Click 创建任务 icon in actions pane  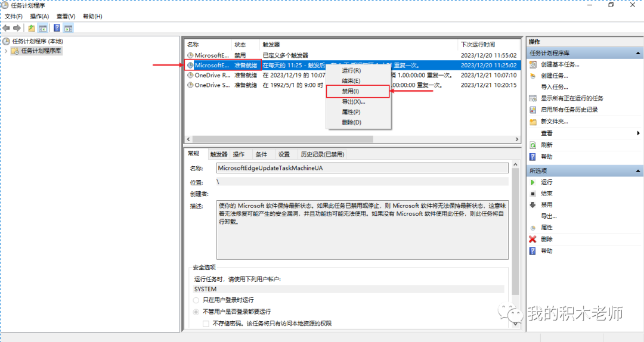532,76
